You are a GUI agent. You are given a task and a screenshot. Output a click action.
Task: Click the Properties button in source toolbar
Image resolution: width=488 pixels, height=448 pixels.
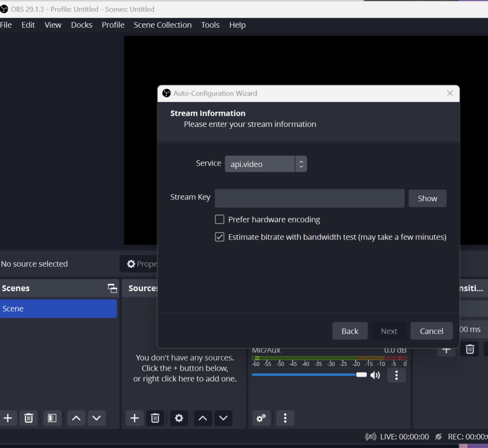[139, 264]
